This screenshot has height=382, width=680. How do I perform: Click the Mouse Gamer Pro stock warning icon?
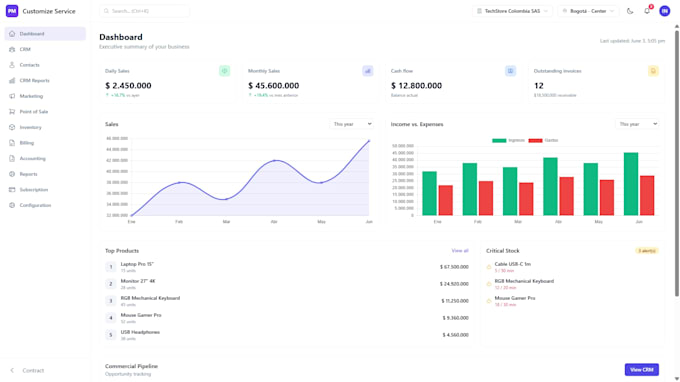coord(489,301)
